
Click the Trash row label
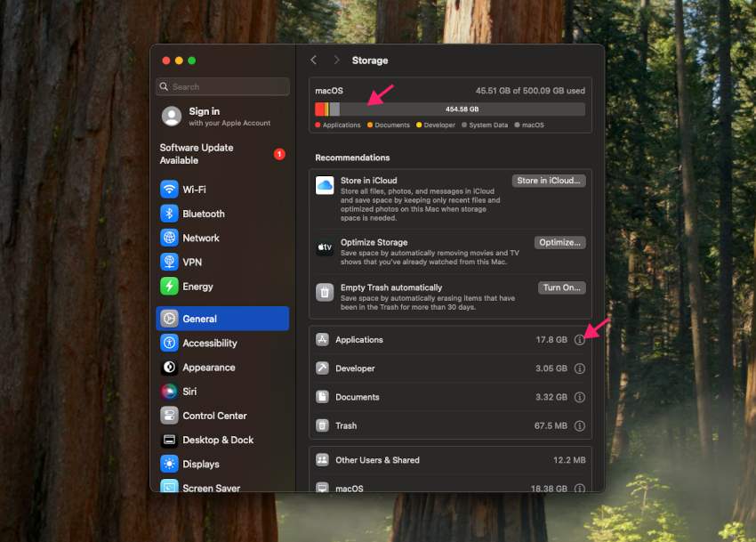coord(346,425)
